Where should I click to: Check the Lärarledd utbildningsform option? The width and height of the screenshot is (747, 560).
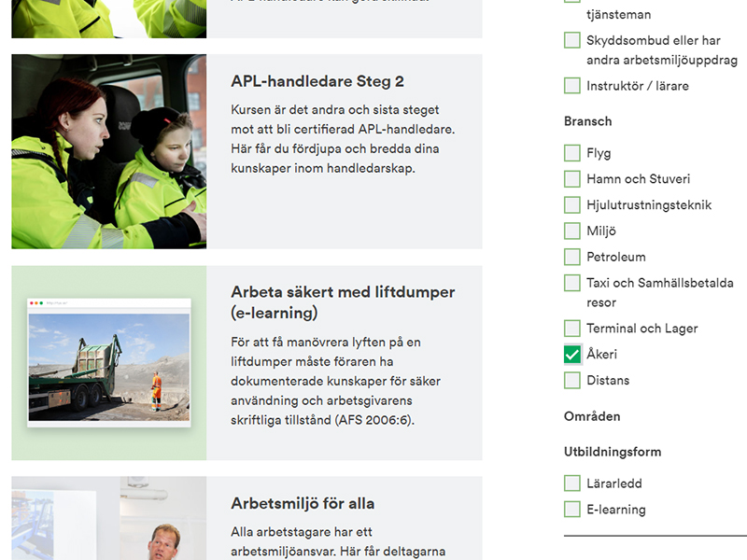click(x=571, y=483)
